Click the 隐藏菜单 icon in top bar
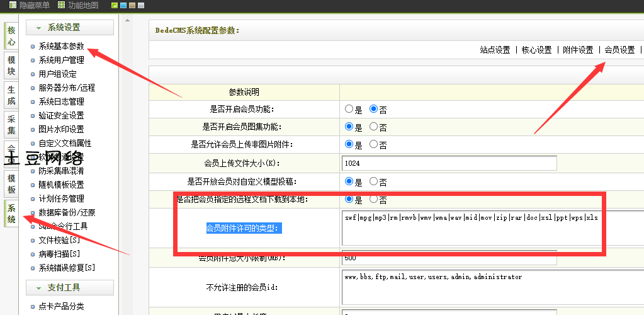The width and height of the screenshot is (644, 315). pyautogui.click(x=13, y=5)
